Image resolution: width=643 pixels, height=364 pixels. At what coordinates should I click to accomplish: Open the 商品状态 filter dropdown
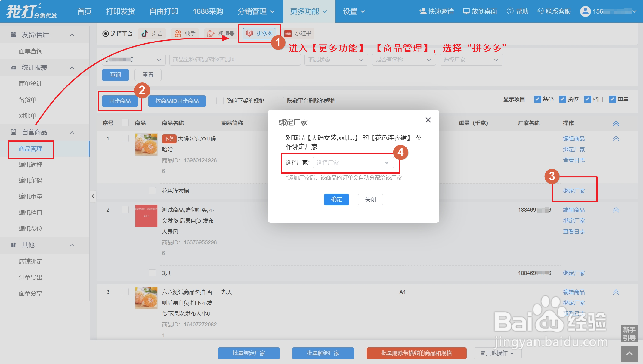coord(336,60)
